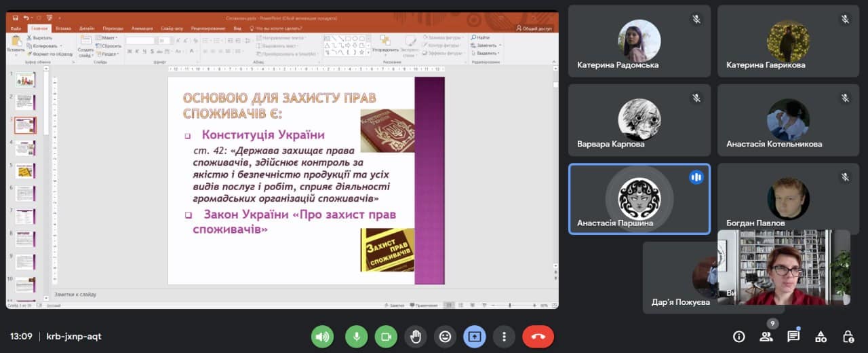Toggle the green speaker audio button
868x353 pixels.
323,336
